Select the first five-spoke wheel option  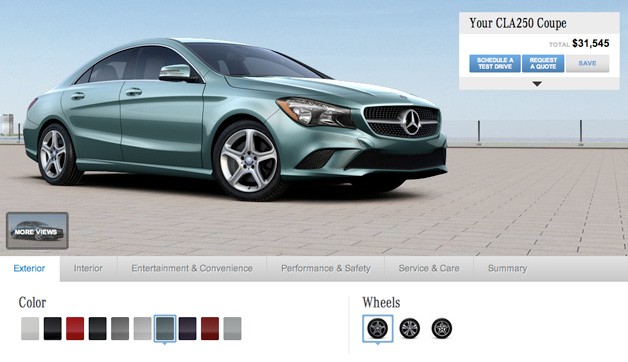(378, 328)
